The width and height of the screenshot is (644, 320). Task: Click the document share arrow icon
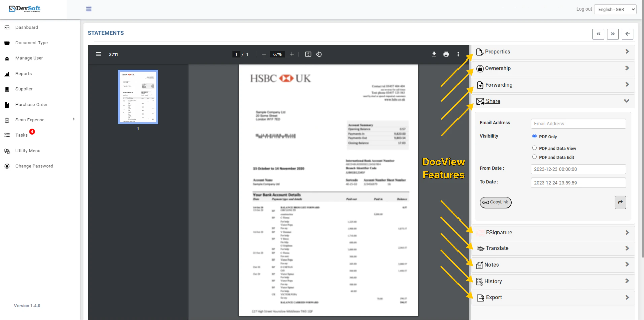(x=620, y=202)
